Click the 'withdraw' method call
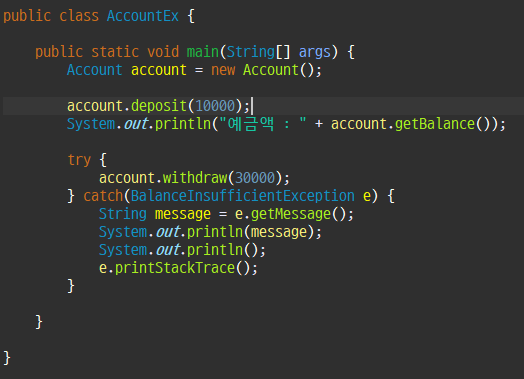 pos(195,178)
